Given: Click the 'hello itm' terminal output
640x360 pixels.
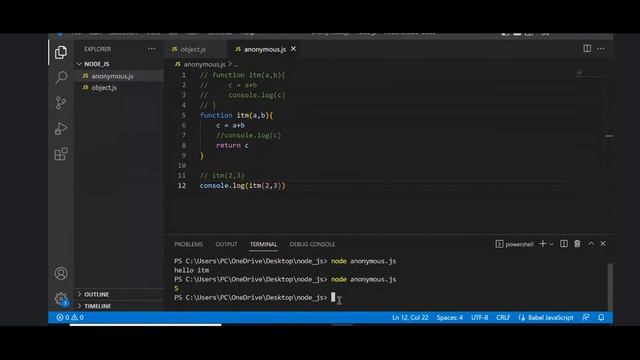Looking at the screenshot, I should [191, 270].
